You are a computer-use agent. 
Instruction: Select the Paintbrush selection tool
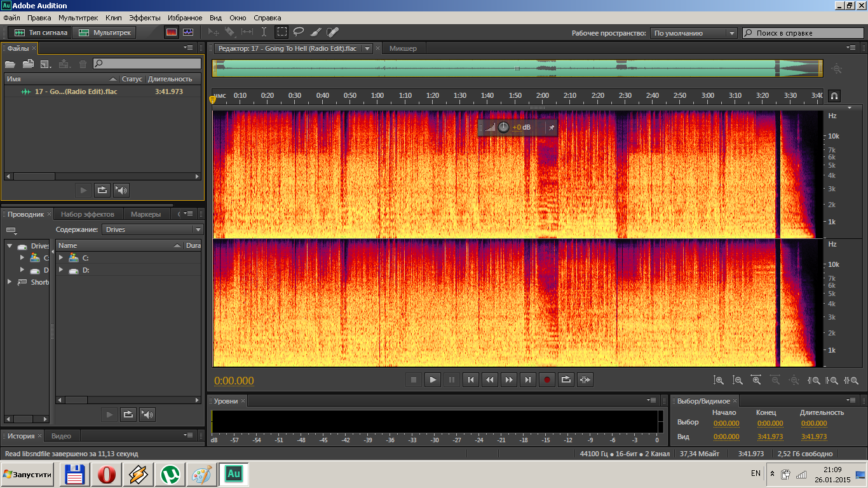pos(316,32)
